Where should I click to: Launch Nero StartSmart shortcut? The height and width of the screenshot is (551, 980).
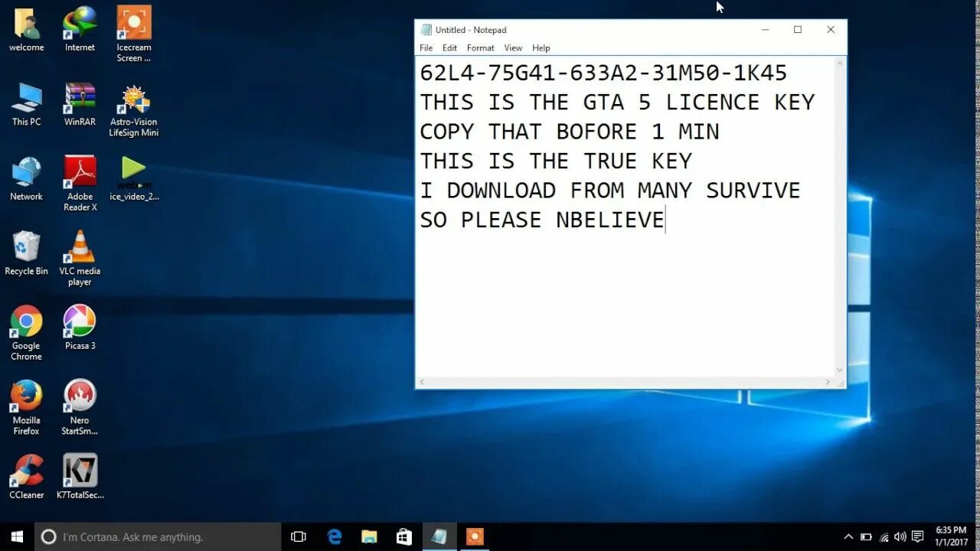click(x=80, y=407)
